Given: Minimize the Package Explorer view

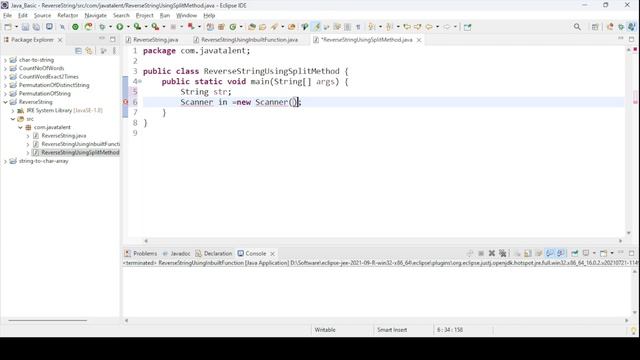Looking at the screenshot, I should click(102, 39).
